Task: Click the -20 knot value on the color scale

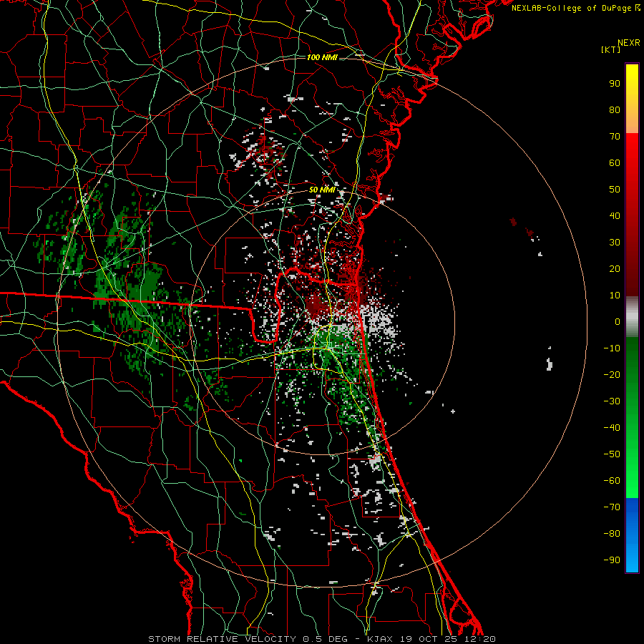Action: coord(612,374)
